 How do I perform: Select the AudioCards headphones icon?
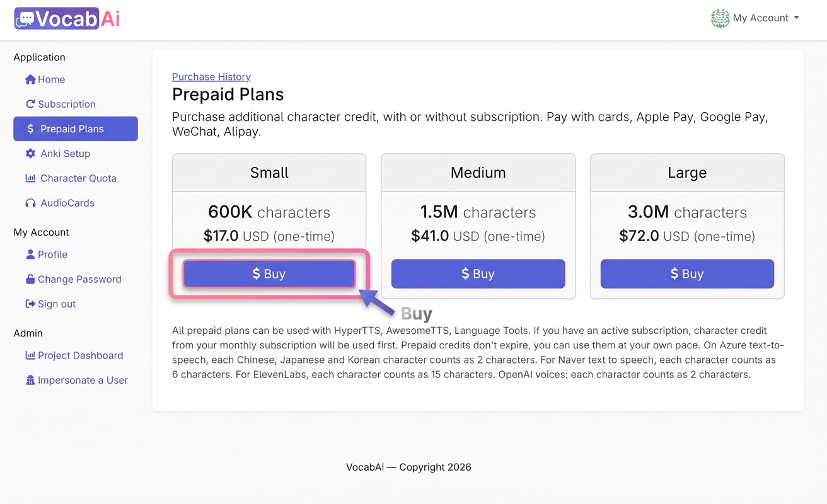(x=30, y=203)
